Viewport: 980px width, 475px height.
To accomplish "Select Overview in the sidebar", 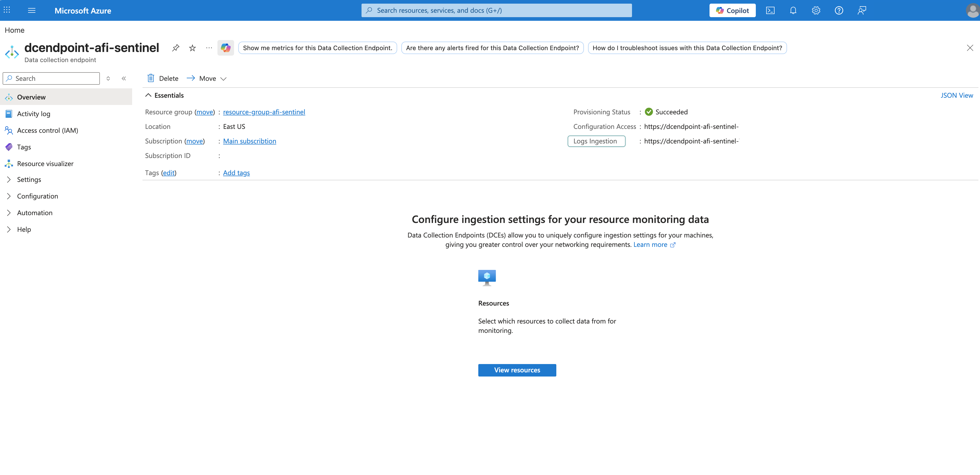I will click(66, 97).
